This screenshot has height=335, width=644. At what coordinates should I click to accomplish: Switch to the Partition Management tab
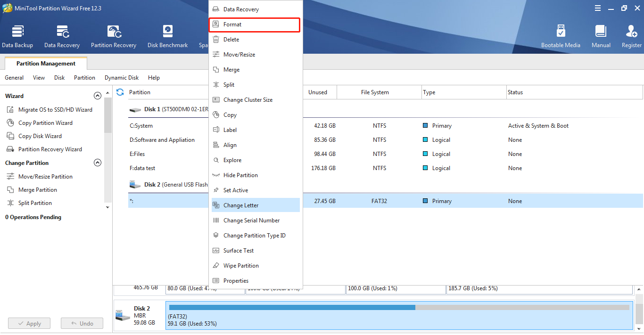46,64
